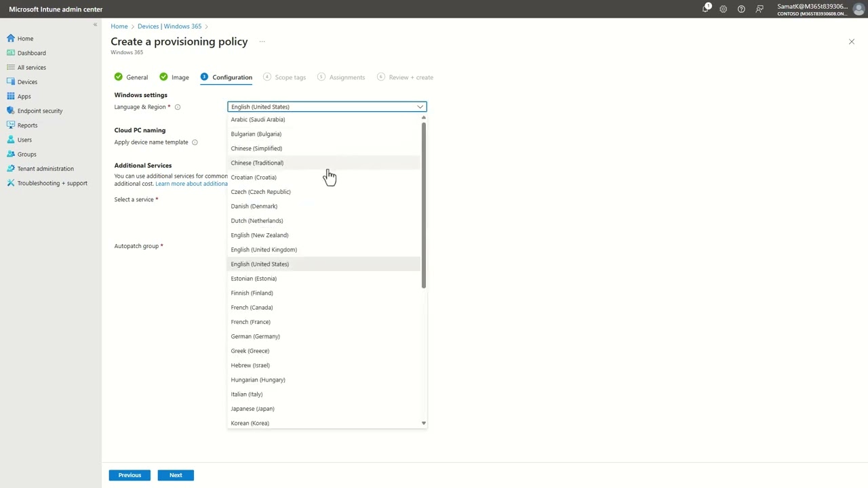Choose Chinese (Simplified) language
Viewport: 868px width, 488px height.
[324, 148]
